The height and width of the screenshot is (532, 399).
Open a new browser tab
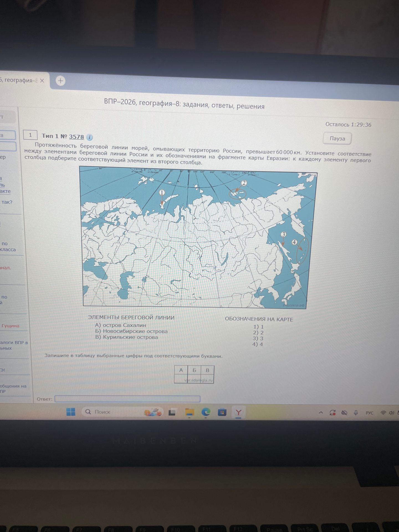tap(60, 81)
